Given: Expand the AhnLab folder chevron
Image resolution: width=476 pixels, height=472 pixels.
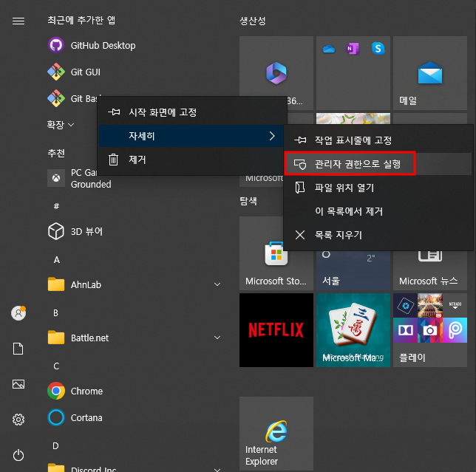Looking at the screenshot, I should pyautogui.click(x=217, y=284).
